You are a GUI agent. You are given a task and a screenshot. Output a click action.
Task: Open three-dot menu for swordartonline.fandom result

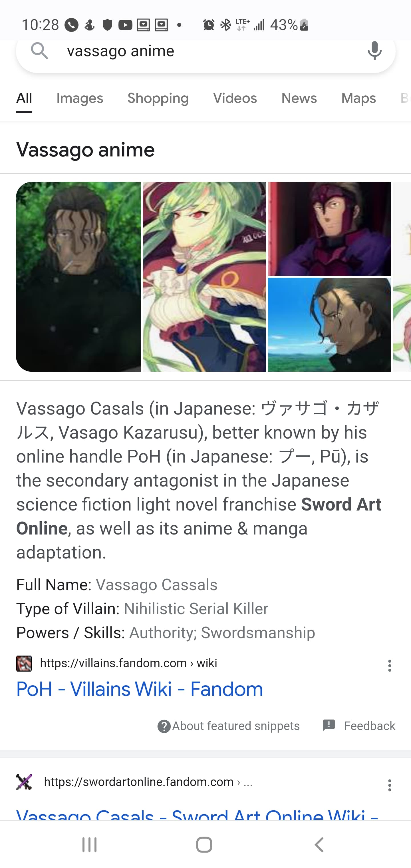(389, 785)
